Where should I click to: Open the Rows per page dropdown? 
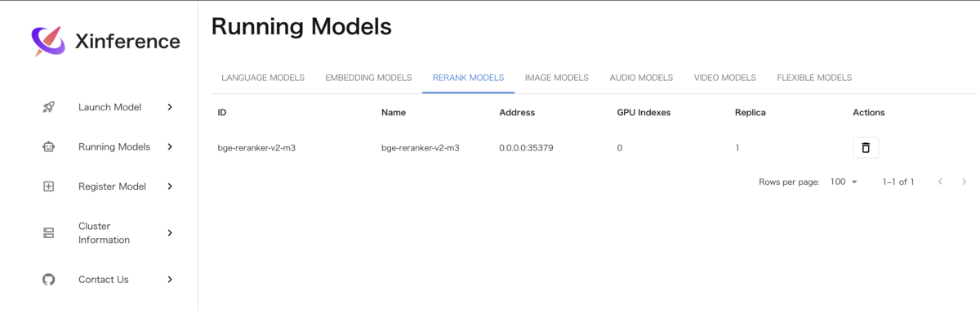tap(844, 182)
